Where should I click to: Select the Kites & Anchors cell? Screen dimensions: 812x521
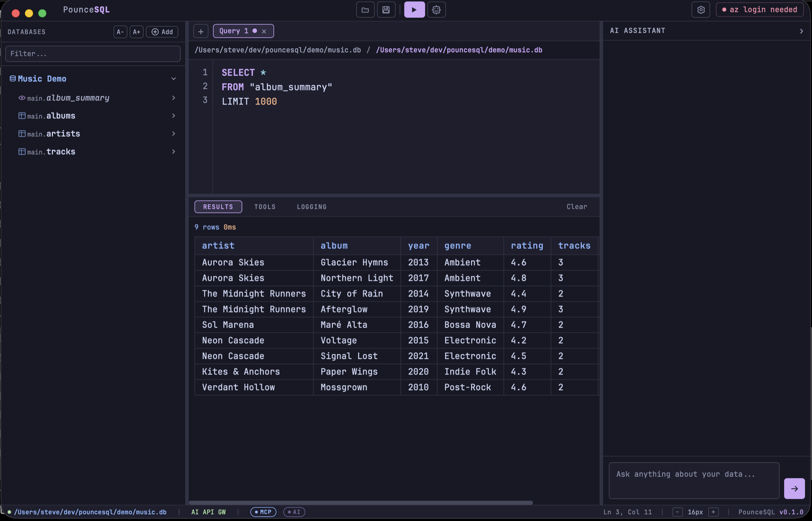click(x=254, y=372)
